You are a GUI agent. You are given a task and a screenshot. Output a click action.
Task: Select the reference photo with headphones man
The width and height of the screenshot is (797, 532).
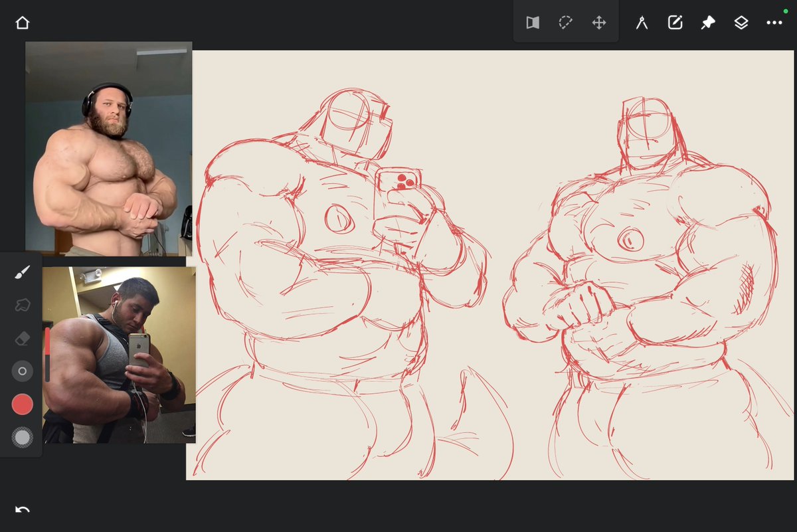tap(109, 149)
